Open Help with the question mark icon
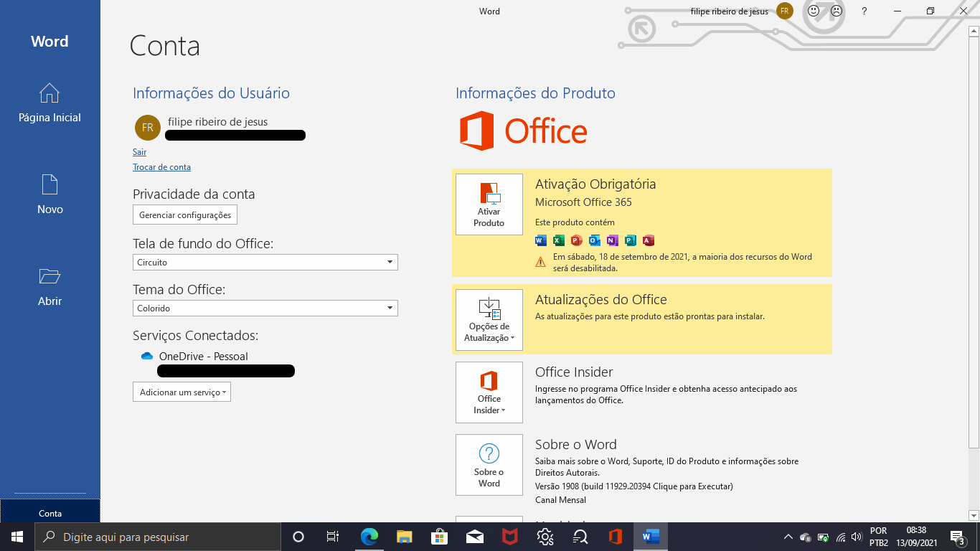 (864, 11)
